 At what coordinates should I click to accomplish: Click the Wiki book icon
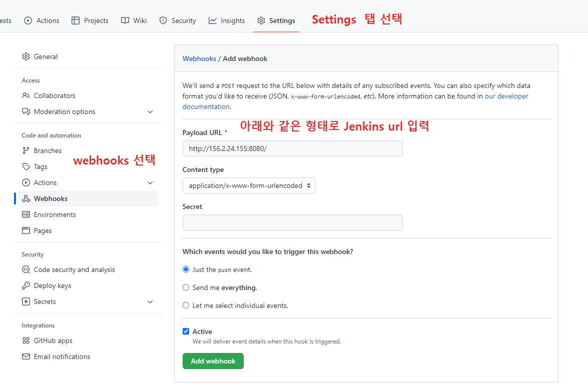(125, 20)
